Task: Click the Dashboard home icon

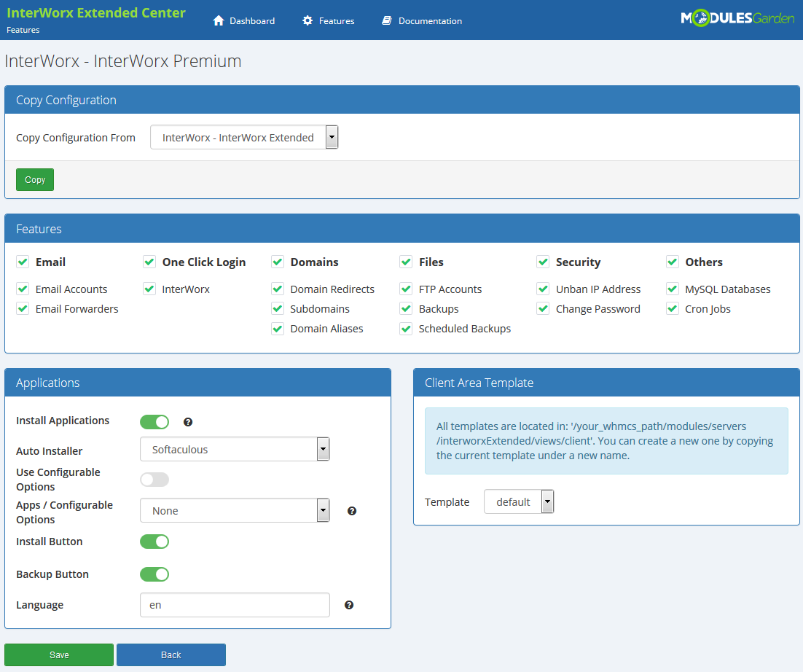Action: click(219, 20)
